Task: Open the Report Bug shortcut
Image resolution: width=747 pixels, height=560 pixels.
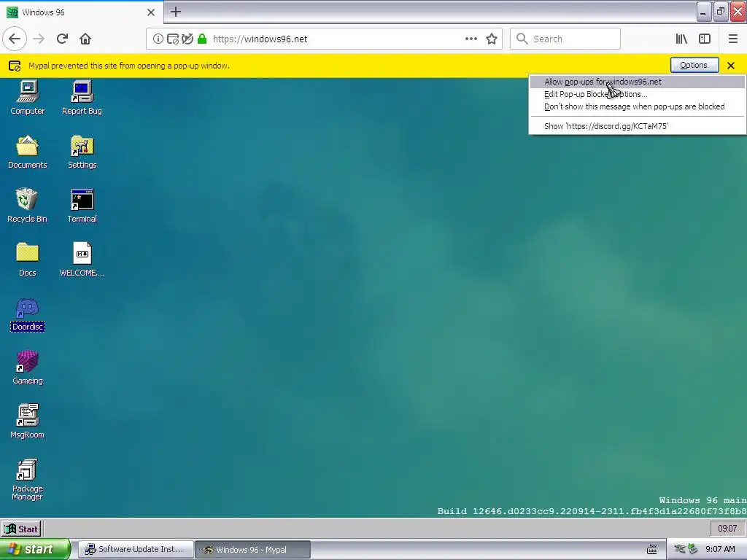Action: 82,98
